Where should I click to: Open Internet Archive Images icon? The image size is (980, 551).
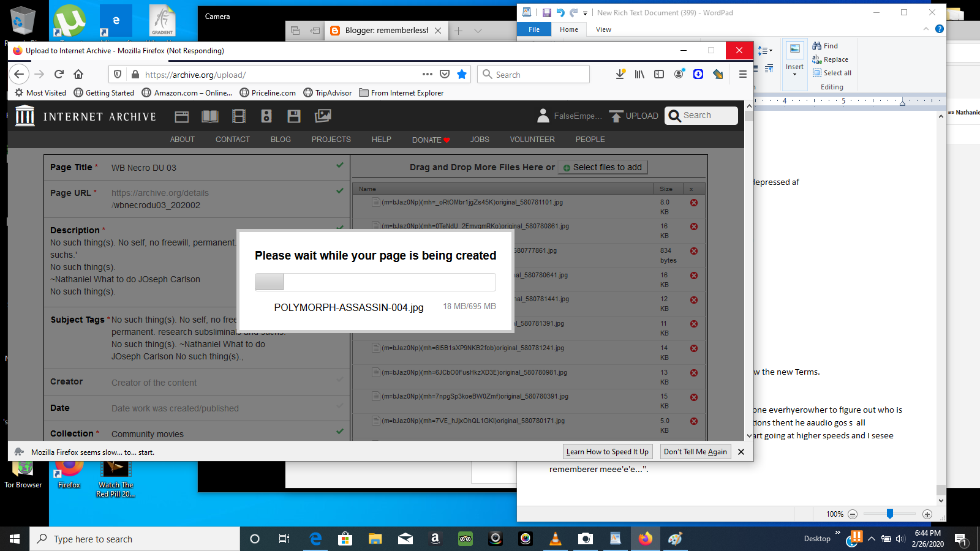tap(323, 116)
